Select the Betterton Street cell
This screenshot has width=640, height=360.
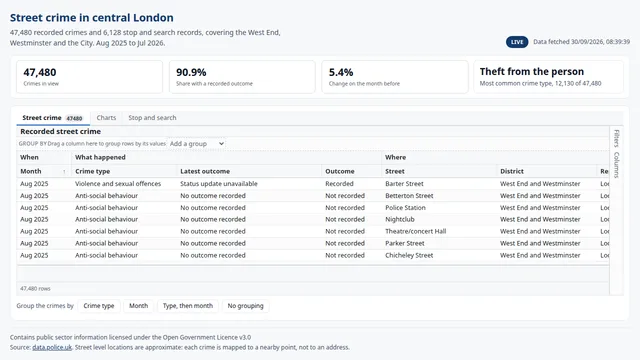(x=439, y=196)
